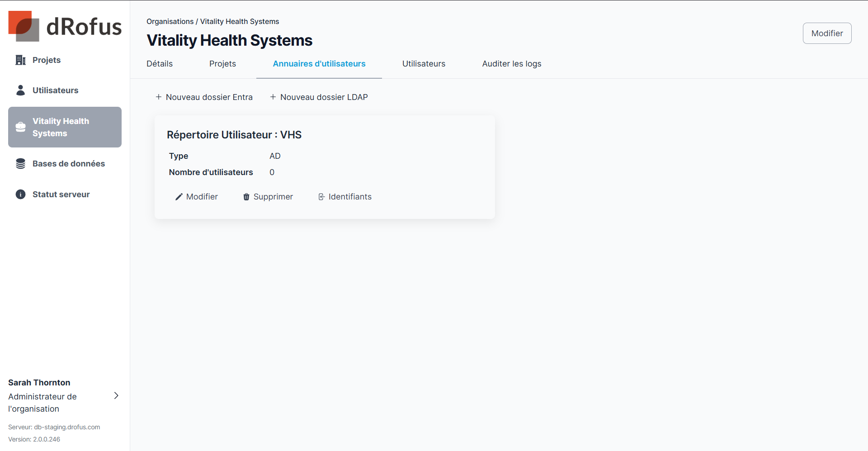868x451 pixels.
Task: Click the building icon beside Projets
Action: [20, 60]
